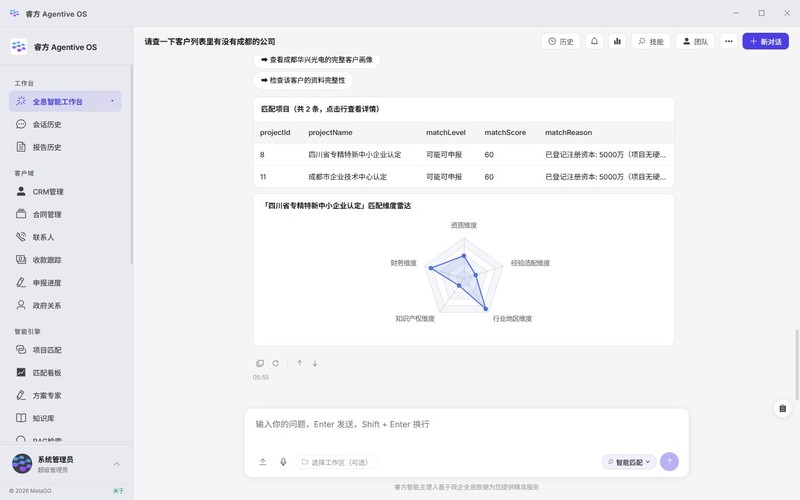Click the 方案专家 icon
Screen dimensions: 800x500
[x=21, y=395]
